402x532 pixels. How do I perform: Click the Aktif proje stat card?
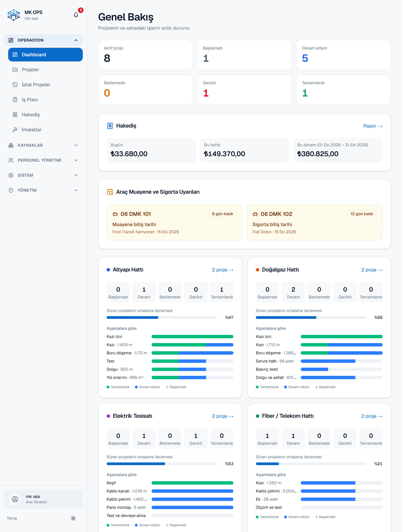click(x=146, y=55)
